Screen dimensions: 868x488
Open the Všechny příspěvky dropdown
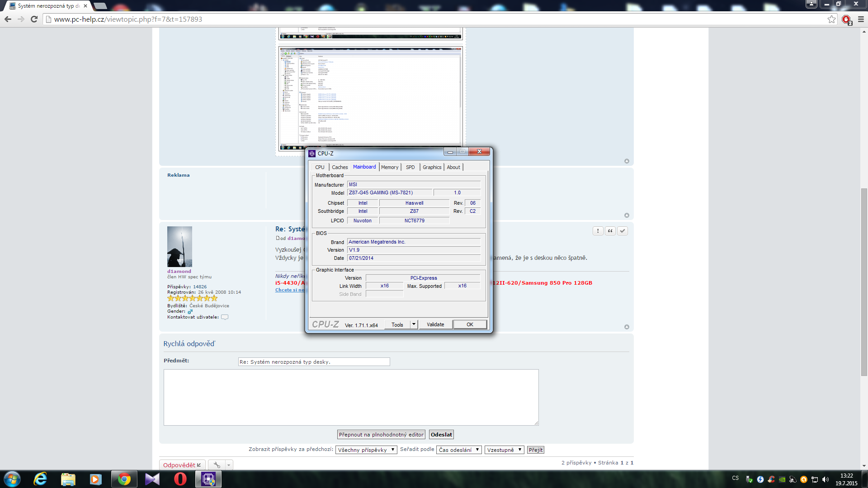[x=366, y=450]
